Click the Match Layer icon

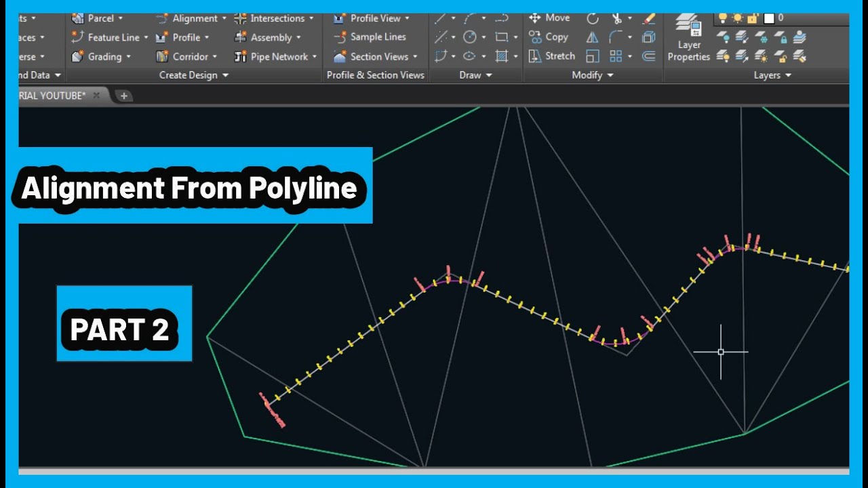coord(800,57)
